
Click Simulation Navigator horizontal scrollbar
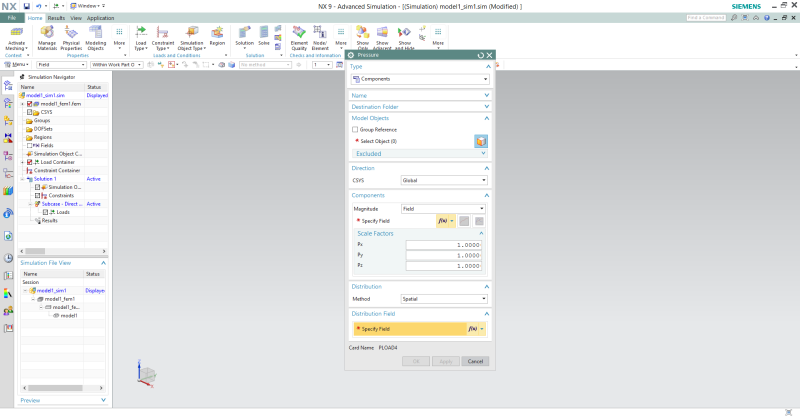[x=63, y=251]
